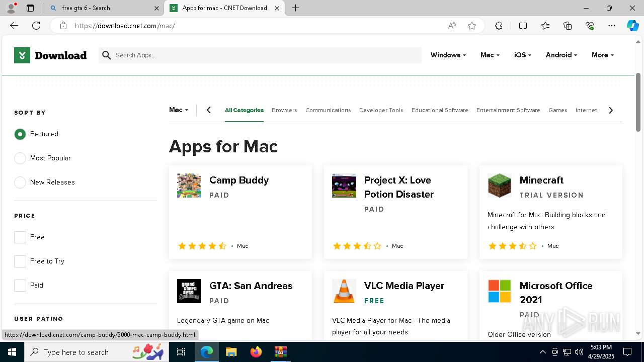Add page to favorites star icon
The width and height of the screenshot is (644, 362).
click(x=472, y=26)
